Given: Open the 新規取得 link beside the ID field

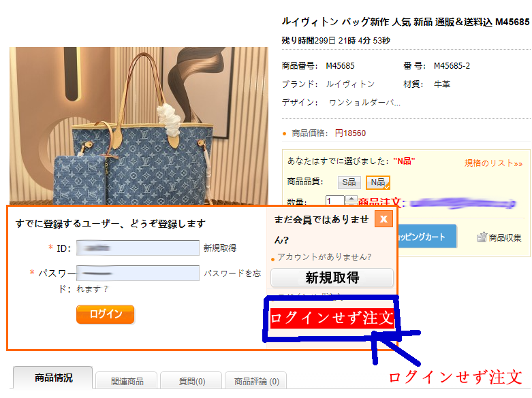Looking at the screenshot, I should (x=220, y=248).
